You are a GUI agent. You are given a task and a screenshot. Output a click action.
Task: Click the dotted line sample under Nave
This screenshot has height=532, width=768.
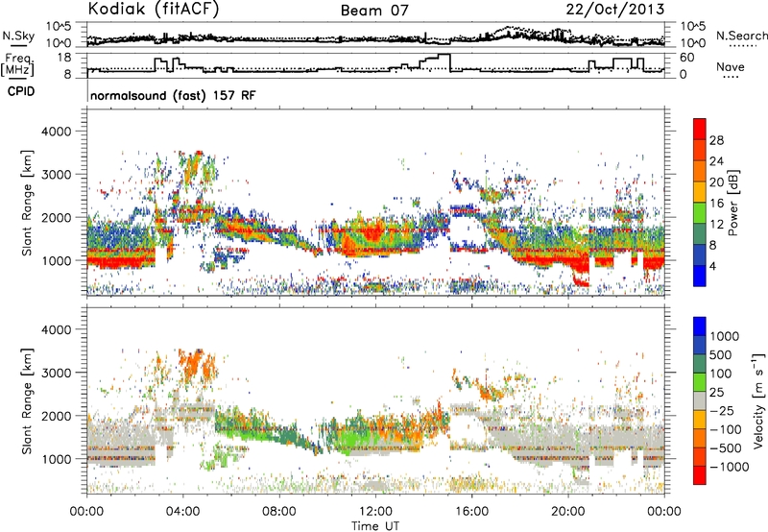(x=731, y=77)
